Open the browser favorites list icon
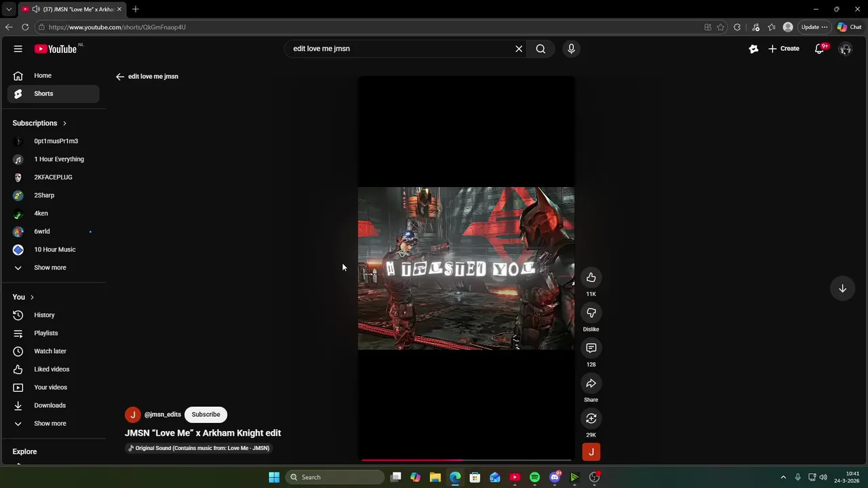Viewport: 868px width, 488px height. pos(772,27)
